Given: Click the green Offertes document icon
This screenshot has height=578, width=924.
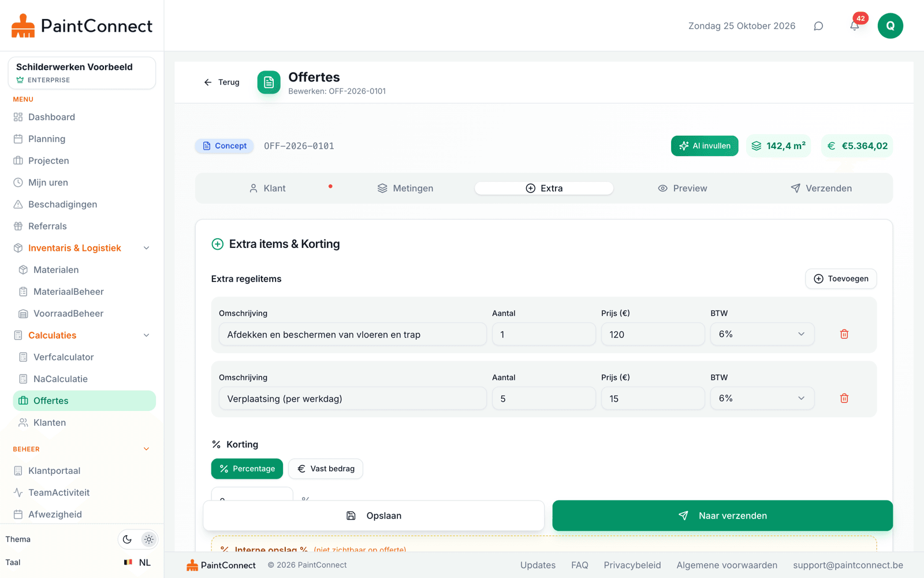Looking at the screenshot, I should [x=269, y=83].
